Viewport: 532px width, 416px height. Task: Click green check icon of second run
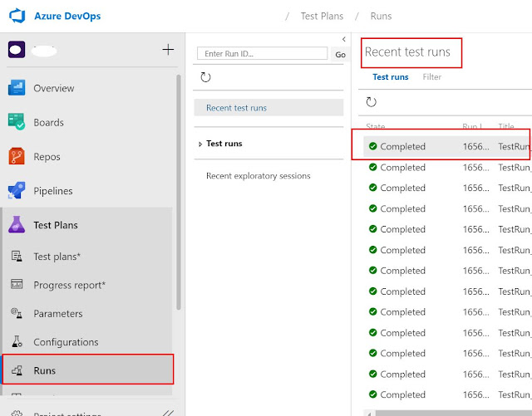tap(373, 167)
